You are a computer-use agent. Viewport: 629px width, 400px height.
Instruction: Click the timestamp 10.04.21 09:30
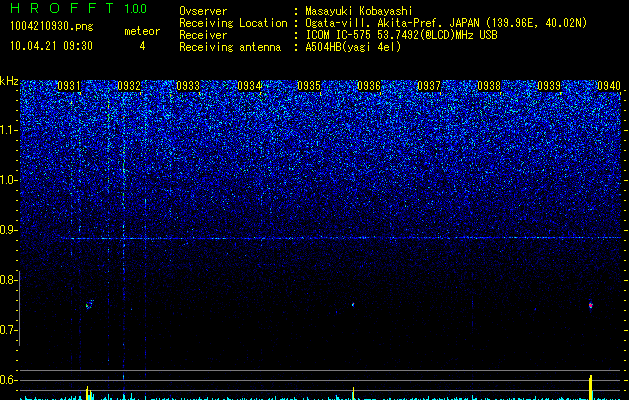pos(51,46)
